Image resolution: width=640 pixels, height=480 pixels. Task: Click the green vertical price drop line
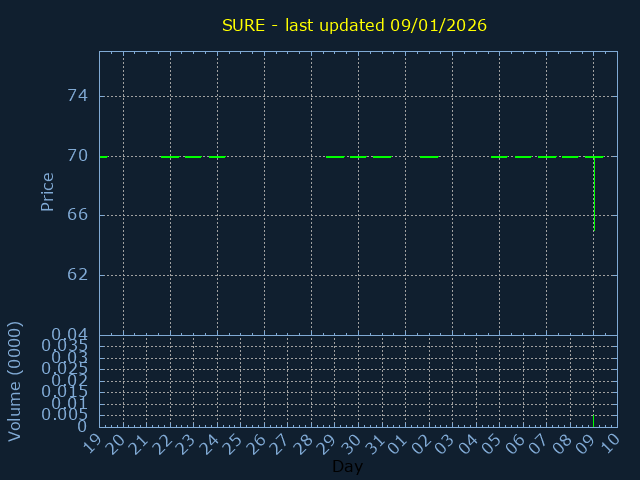(594, 195)
